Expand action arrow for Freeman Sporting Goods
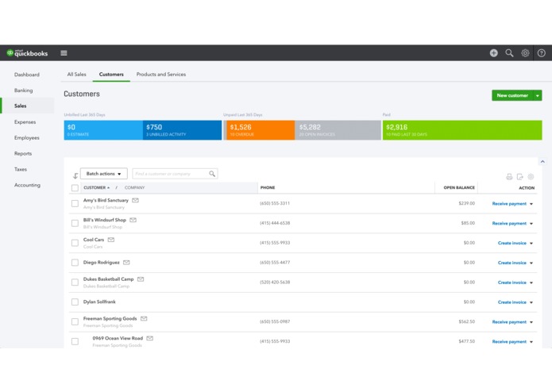This screenshot has height=392, width=552. tap(531, 322)
